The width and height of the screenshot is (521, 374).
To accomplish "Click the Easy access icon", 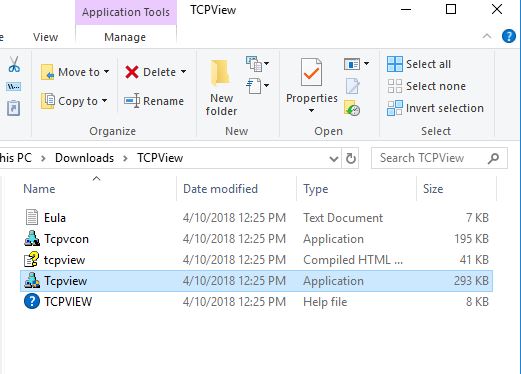I will [x=254, y=86].
